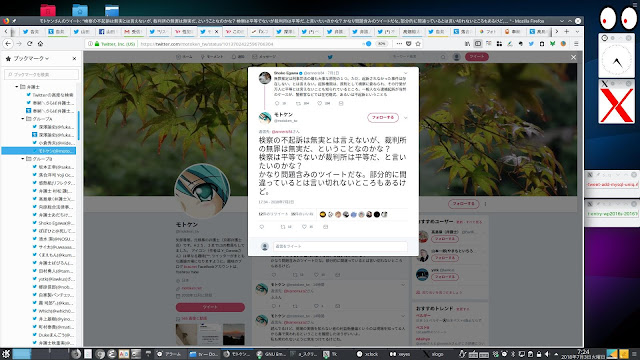
Task: Click Motoken's large profile avatar
Action: tap(202, 191)
